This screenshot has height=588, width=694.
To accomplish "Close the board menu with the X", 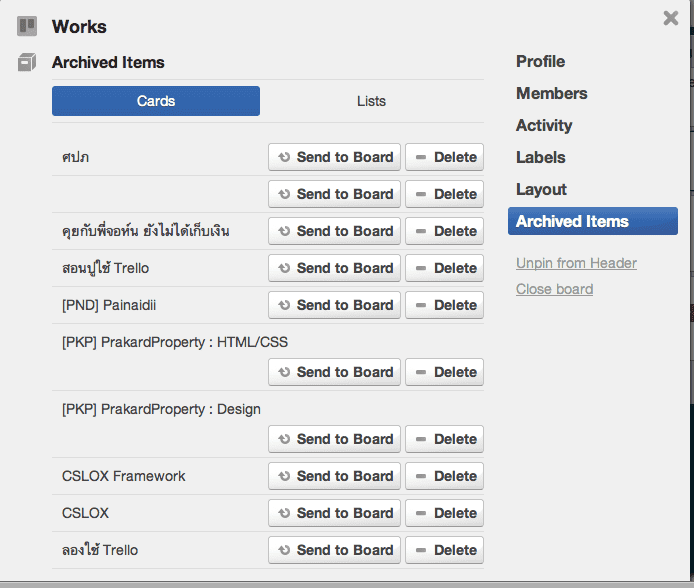I will (671, 18).
